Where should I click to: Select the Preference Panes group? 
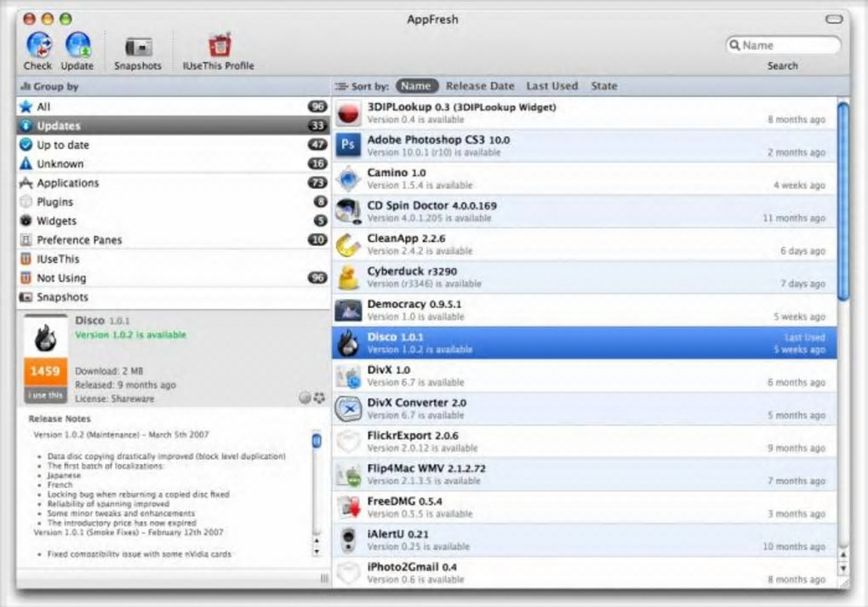tap(174, 240)
